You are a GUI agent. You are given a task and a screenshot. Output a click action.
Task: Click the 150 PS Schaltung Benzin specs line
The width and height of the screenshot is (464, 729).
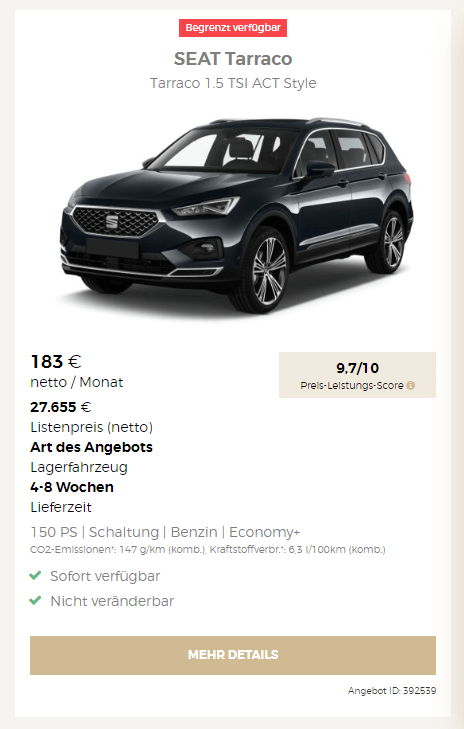(166, 532)
